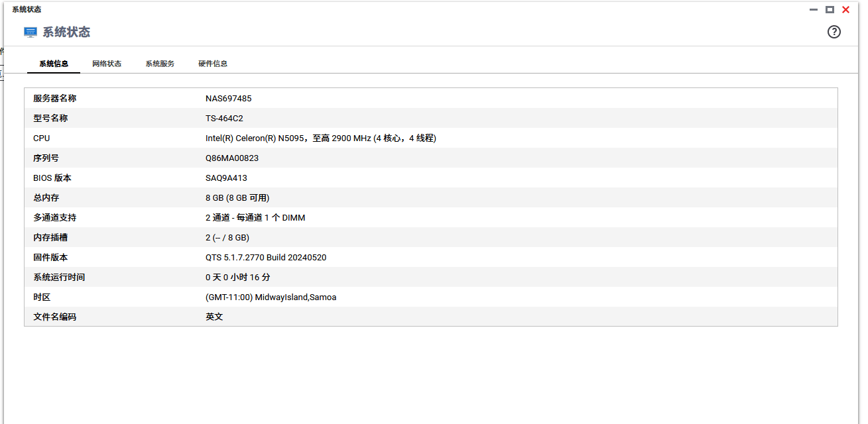
Task: Click the 系统状态 header title
Action: [66, 32]
